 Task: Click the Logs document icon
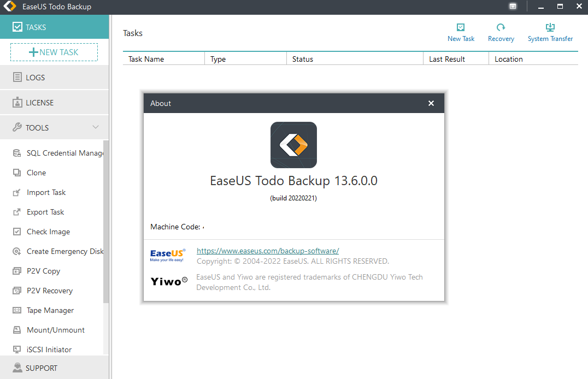(x=17, y=77)
